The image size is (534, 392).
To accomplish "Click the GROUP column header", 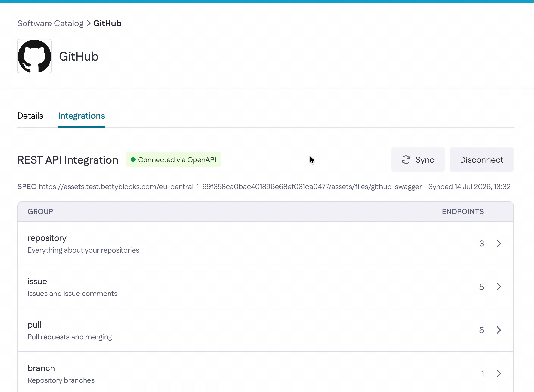I will [x=40, y=212].
